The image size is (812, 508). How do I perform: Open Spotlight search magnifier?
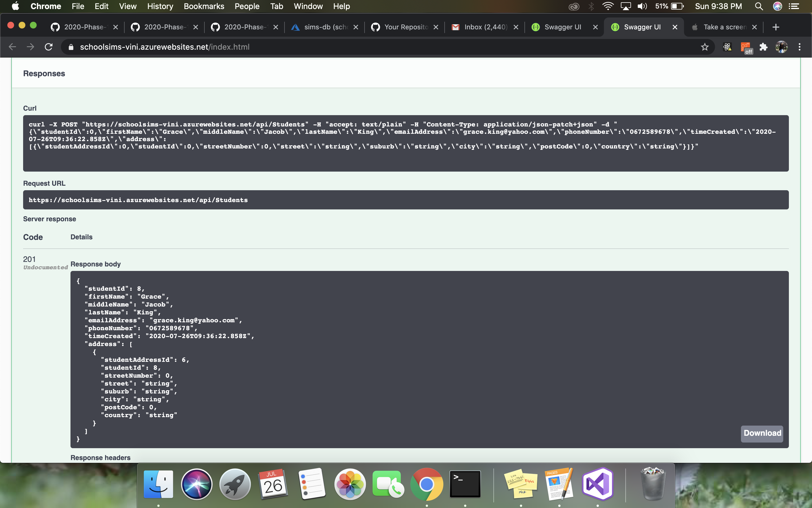click(759, 6)
